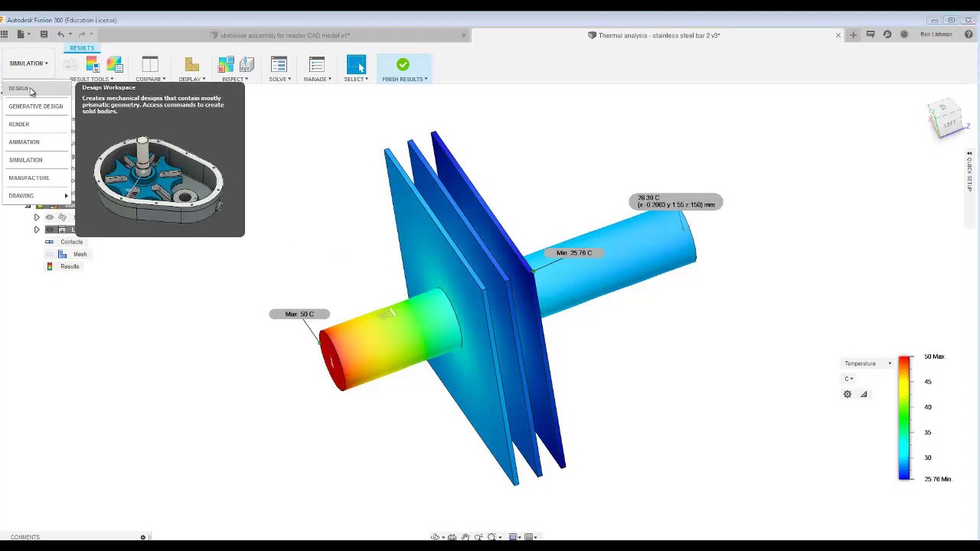Close the Thermal analysis document tab
Image resolution: width=980 pixels, height=551 pixels.
coord(838,35)
